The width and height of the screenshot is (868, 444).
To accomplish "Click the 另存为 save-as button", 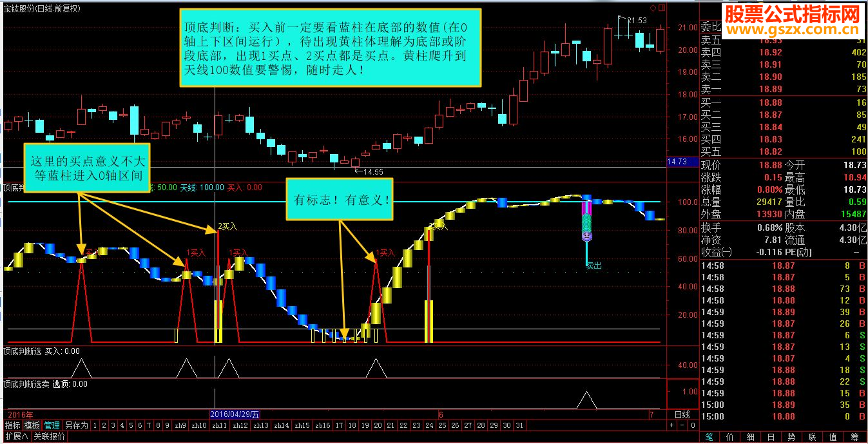I will coord(76,425).
